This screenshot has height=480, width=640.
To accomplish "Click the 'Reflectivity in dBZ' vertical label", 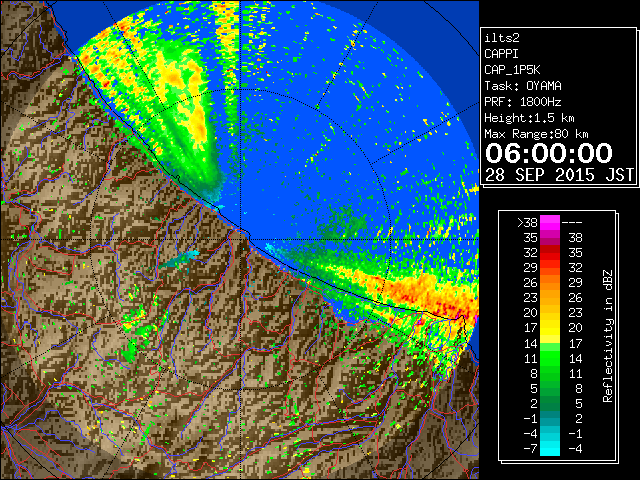I will pos(608,336).
